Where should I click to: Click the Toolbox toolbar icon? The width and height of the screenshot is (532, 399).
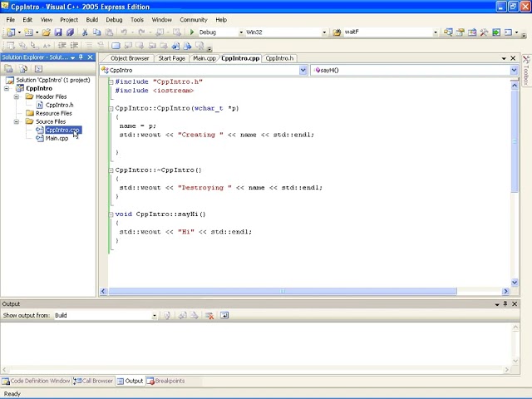(x=484, y=32)
